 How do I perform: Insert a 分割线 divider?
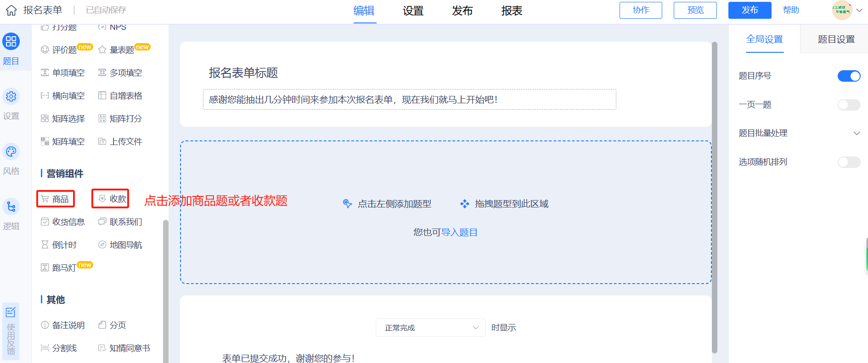[59, 348]
